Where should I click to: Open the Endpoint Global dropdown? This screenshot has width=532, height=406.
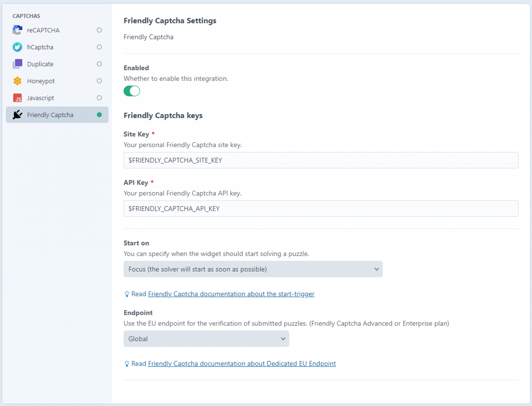pyautogui.click(x=206, y=339)
